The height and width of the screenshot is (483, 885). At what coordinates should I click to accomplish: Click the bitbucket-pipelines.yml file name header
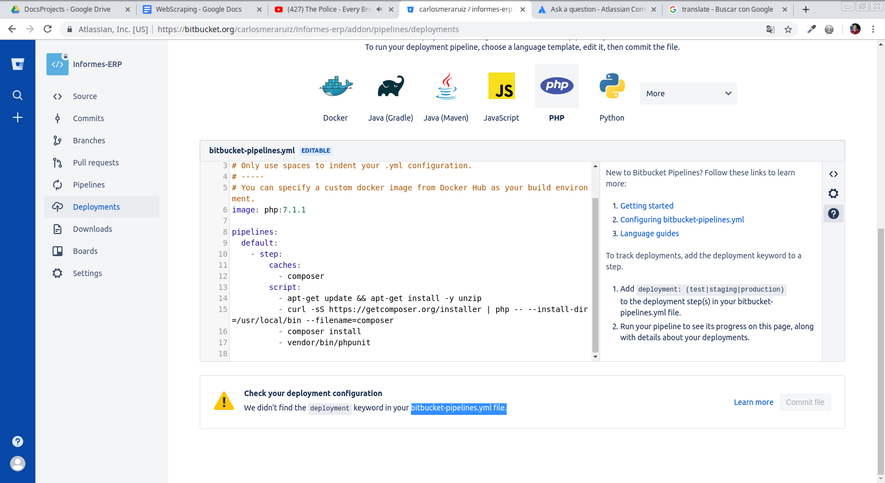tap(252, 151)
